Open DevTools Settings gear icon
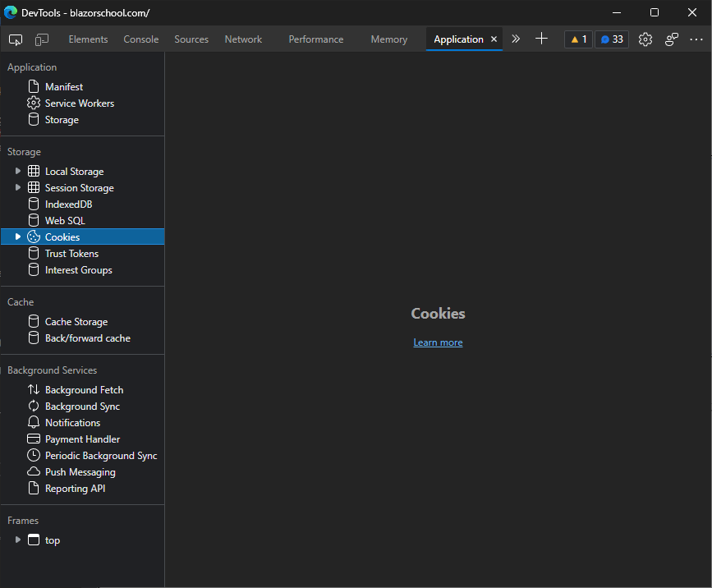Screen dimensions: 712x588 pos(645,39)
